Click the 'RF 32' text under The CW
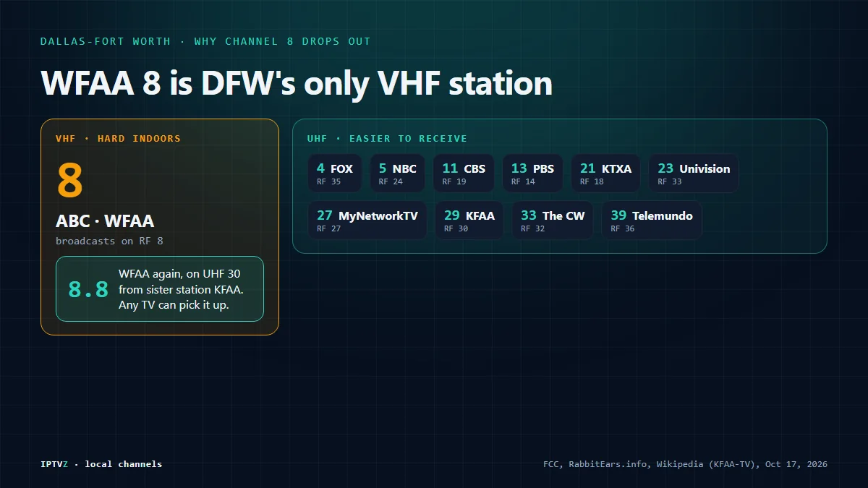868x488 pixels. click(532, 229)
